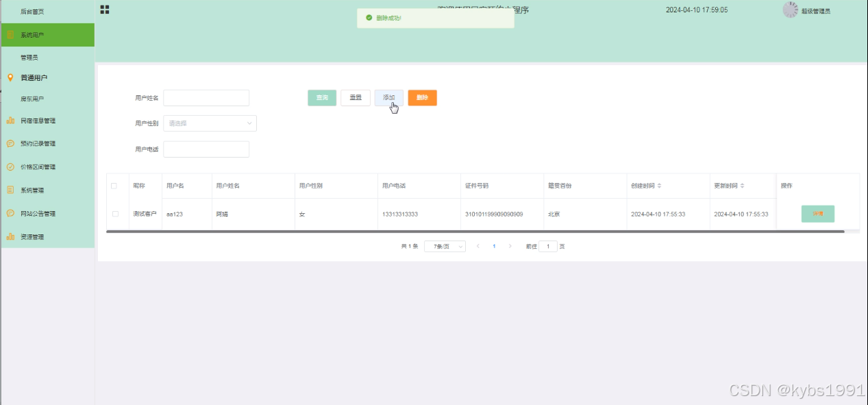Click the 添加 button

pyautogui.click(x=388, y=98)
